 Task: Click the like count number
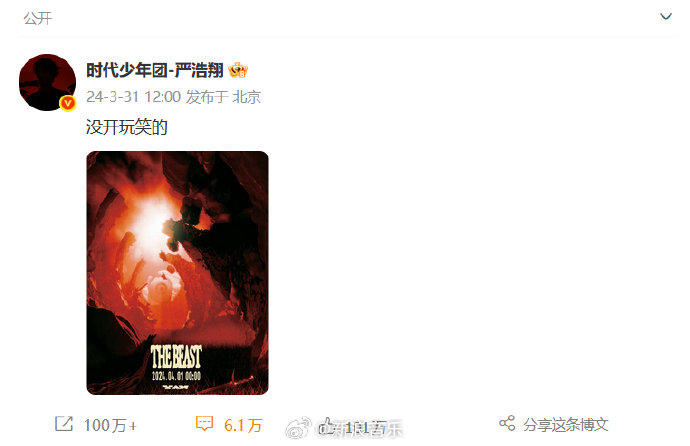click(366, 427)
